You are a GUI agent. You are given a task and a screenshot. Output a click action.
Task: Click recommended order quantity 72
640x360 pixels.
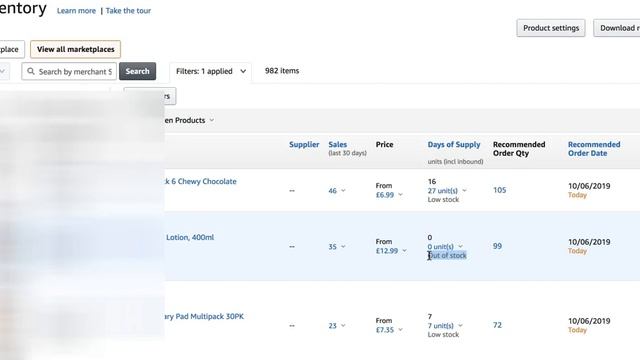(x=497, y=325)
